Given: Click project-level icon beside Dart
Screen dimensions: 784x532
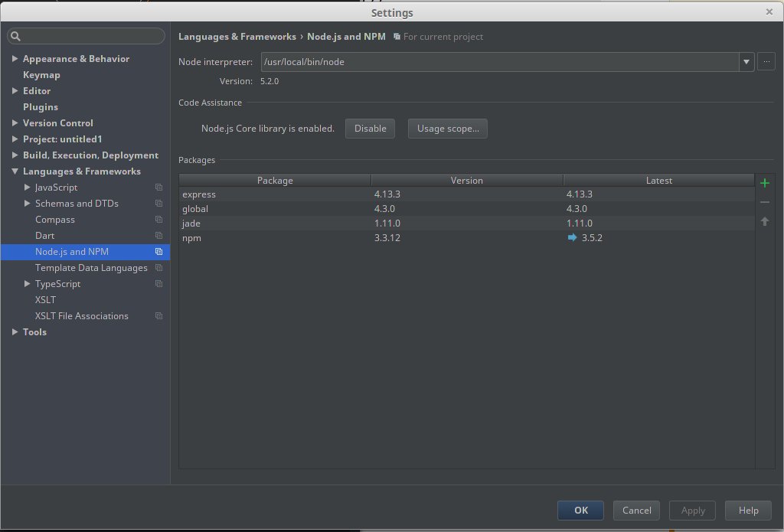Looking at the screenshot, I should pyautogui.click(x=158, y=235).
